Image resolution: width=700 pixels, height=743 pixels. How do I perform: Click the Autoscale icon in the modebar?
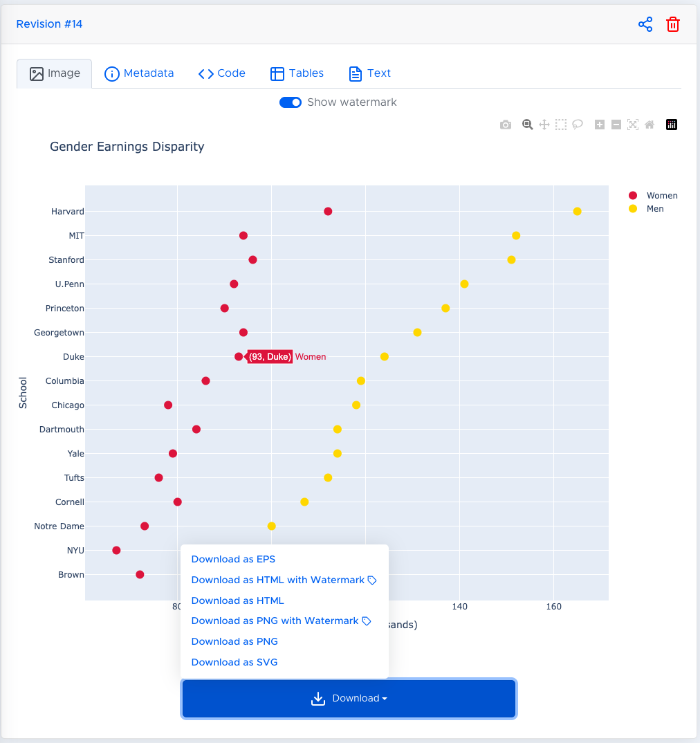click(633, 125)
